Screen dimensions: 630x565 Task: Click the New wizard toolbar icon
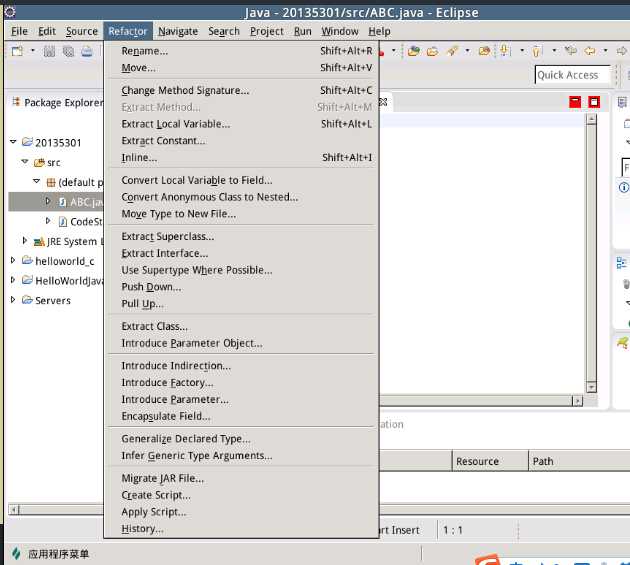coord(17,51)
